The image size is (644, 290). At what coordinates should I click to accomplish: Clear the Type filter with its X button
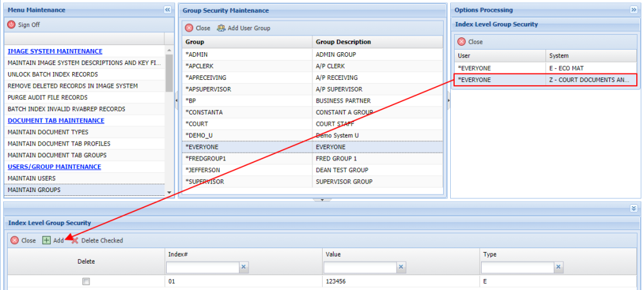pos(558,267)
